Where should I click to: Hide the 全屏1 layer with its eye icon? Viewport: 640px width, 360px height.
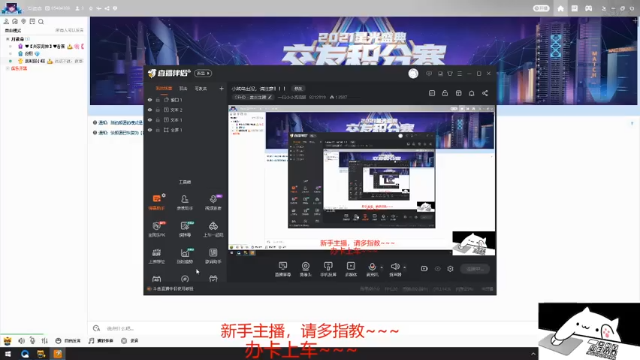[150, 130]
